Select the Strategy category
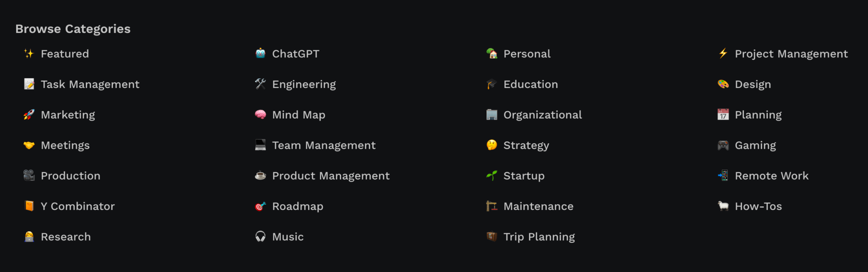The image size is (868, 272). (x=526, y=145)
